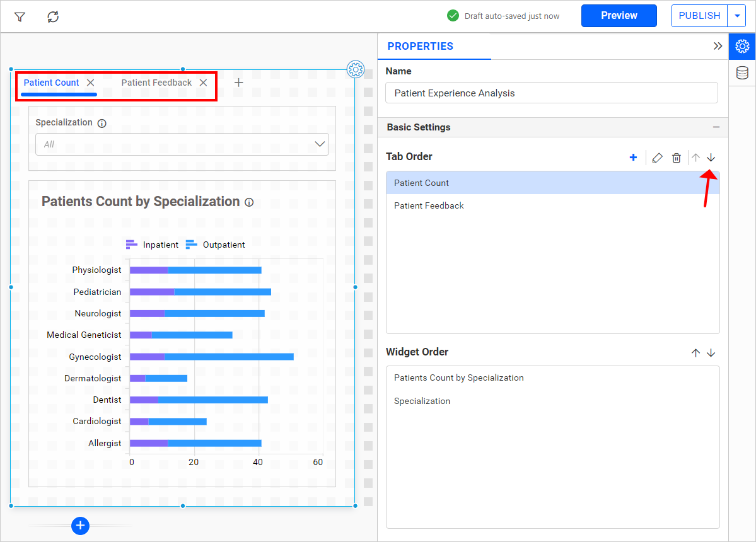756x542 pixels.
Task: Collapse the Properties panel with double chevron
Action: pos(718,46)
